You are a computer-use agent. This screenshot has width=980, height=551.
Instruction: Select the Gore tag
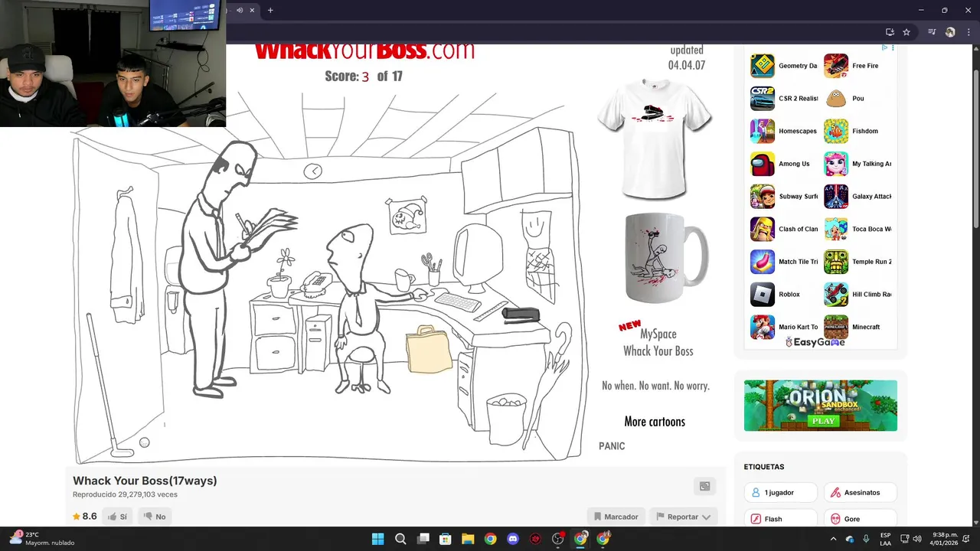coord(861,519)
